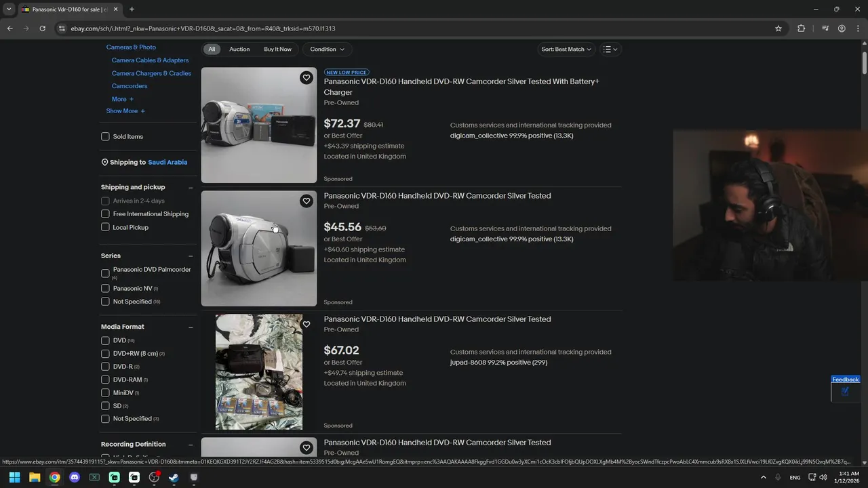This screenshot has height=488, width=868.
Task: Add the bottom partially shown listing to watchlist
Action: tap(306, 448)
